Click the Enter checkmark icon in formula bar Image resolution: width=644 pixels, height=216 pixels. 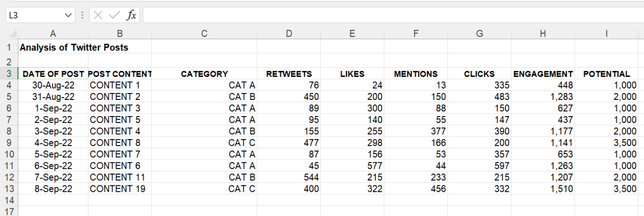(x=114, y=16)
